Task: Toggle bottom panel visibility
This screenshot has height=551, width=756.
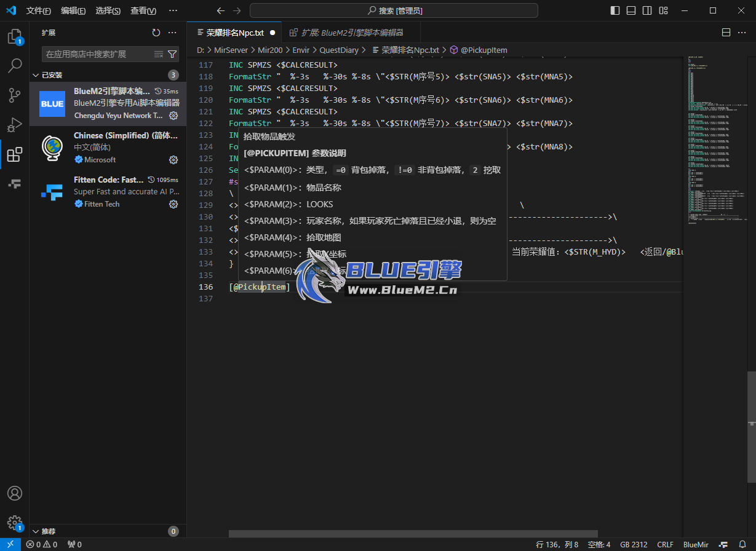Action: [631, 10]
